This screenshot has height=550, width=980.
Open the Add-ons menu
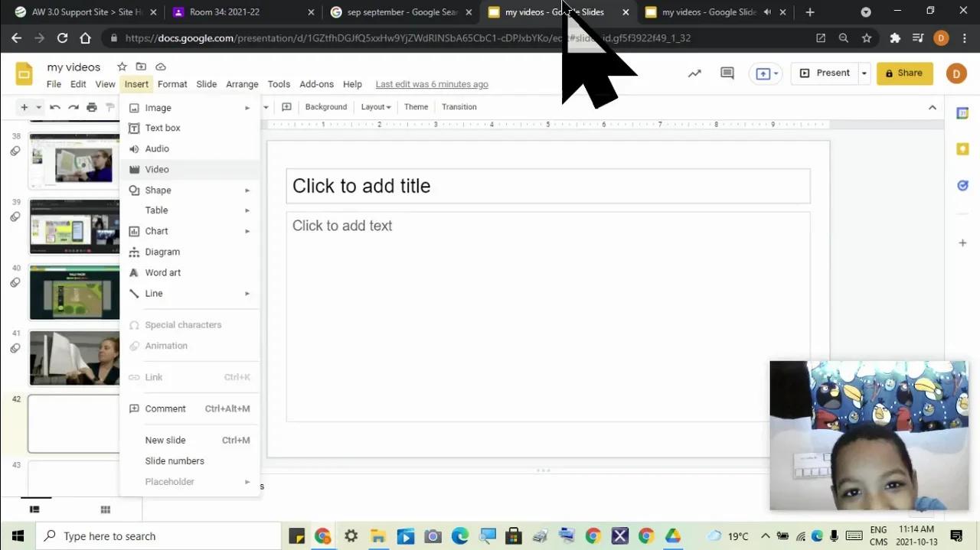pos(316,84)
